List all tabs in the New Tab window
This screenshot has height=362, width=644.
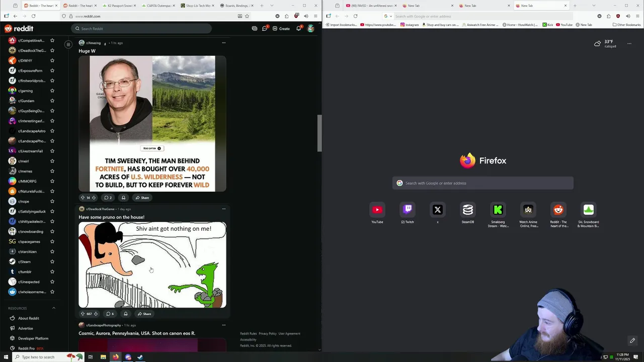(x=594, y=6)
